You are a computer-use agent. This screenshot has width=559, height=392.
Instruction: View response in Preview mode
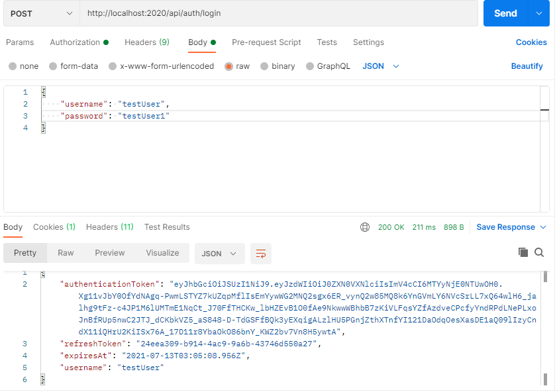[109, 253]
